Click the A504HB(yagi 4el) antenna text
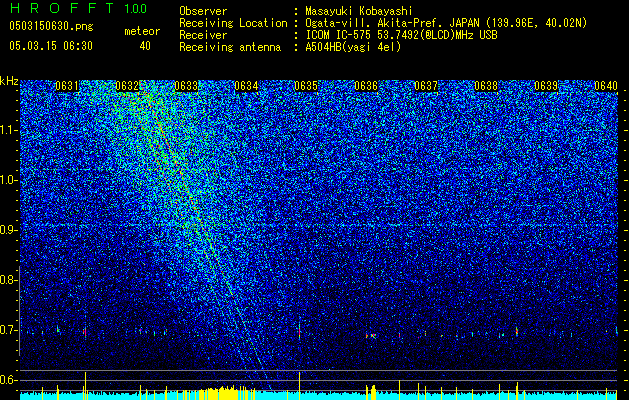 pos(353,47)
